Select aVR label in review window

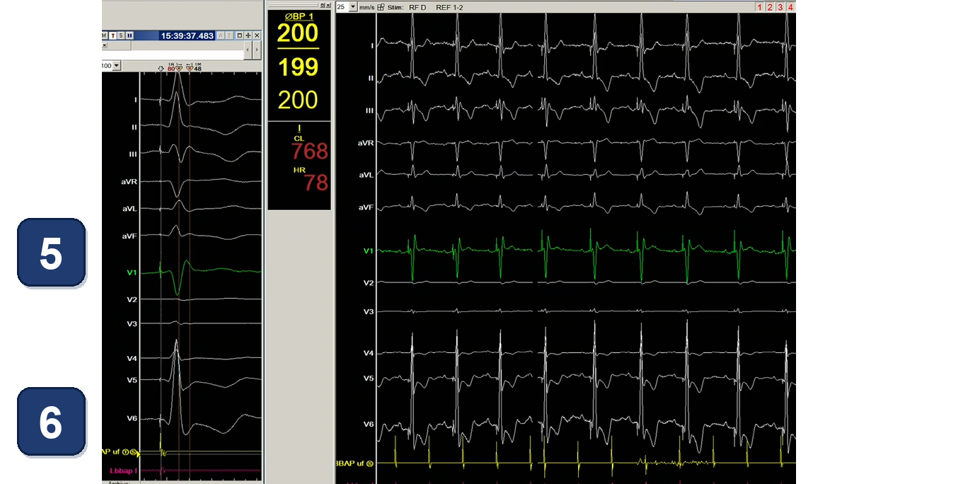(129, 182)
